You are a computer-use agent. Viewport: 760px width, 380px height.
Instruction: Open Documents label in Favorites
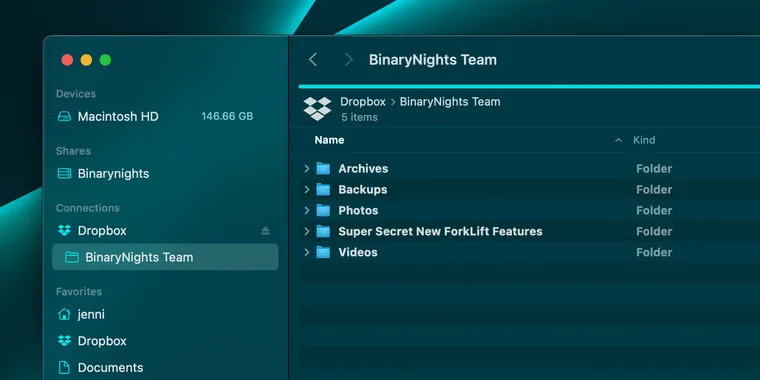(111, 367)
